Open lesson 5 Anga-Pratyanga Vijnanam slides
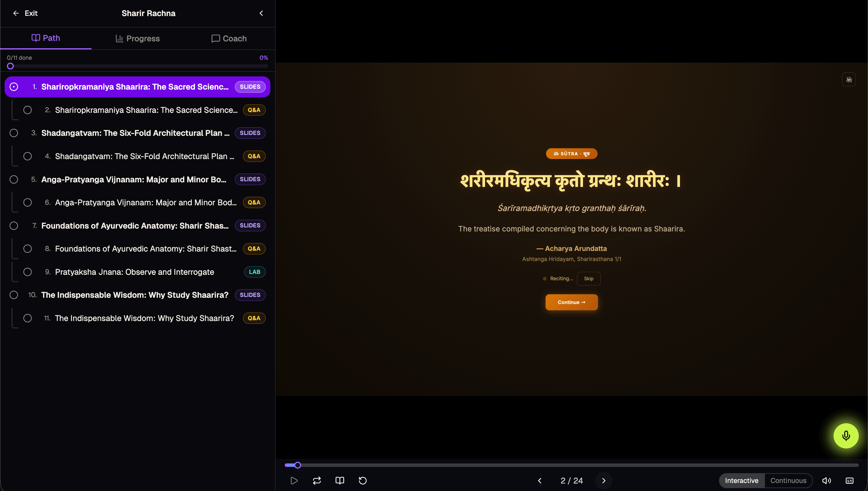This screenshot has height=491, width=868. [x=137, y=179]
